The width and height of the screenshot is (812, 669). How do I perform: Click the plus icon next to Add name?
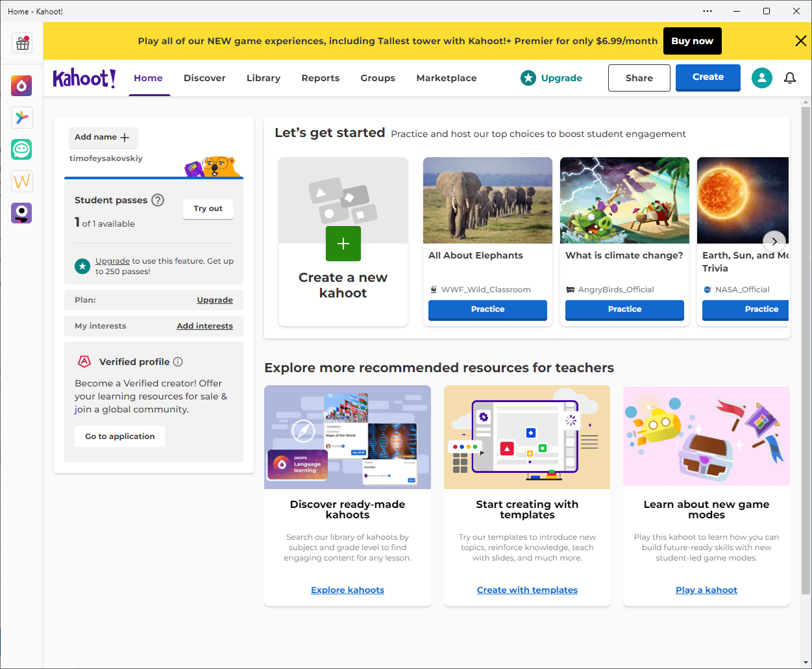click(125, 138)
